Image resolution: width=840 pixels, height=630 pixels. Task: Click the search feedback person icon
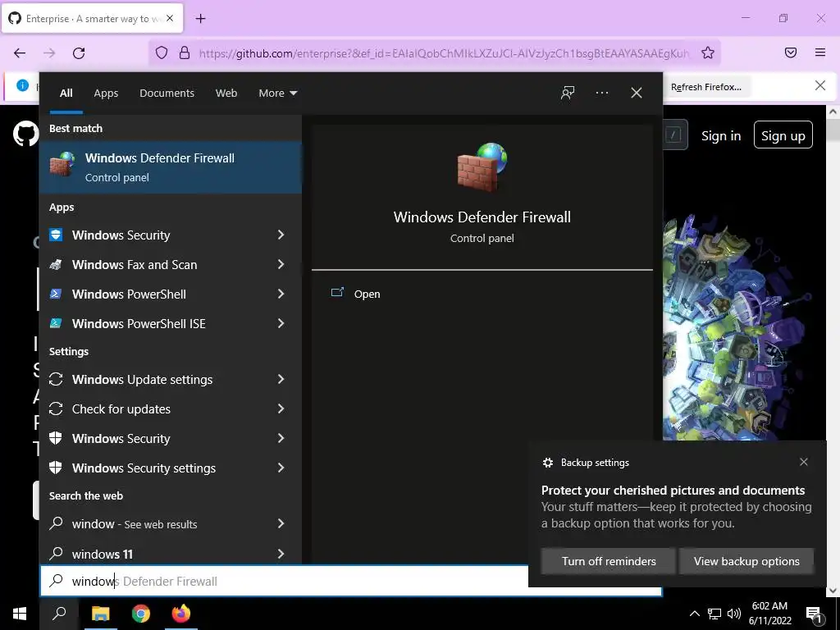568,93
